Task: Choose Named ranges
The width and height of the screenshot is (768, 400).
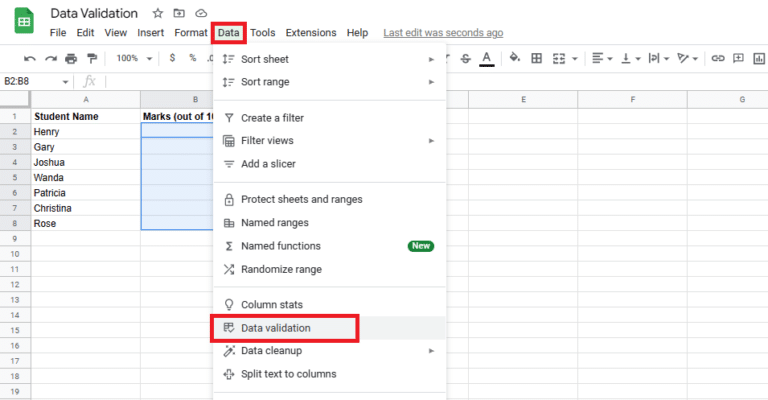Action: [329, 223]
